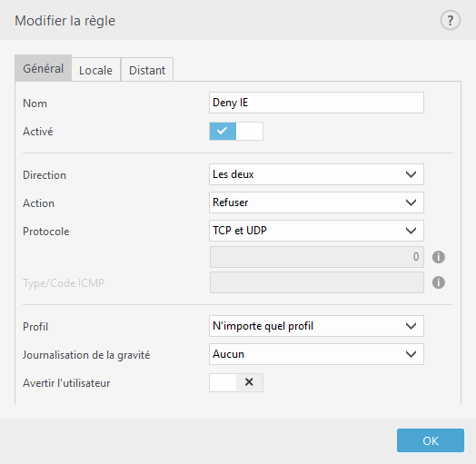
Task: Click the disabled protocol number field showing 0
Action: 317,257
